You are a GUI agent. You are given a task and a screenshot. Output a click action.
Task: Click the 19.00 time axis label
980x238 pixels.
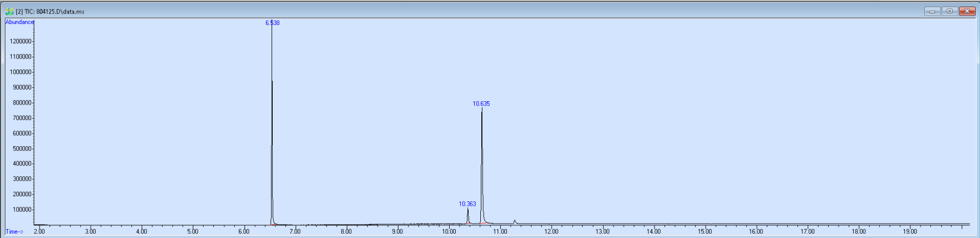(910, 231)
